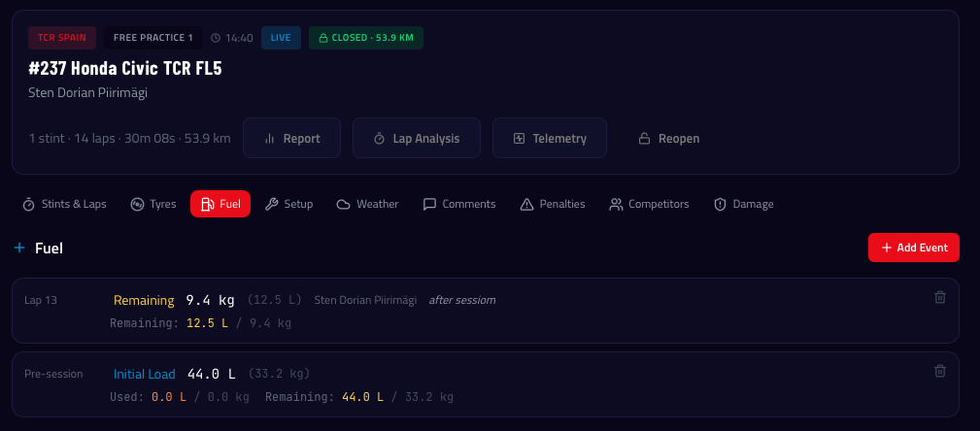Open the Stints & Laps tab
980x431 pixels.
65,204
